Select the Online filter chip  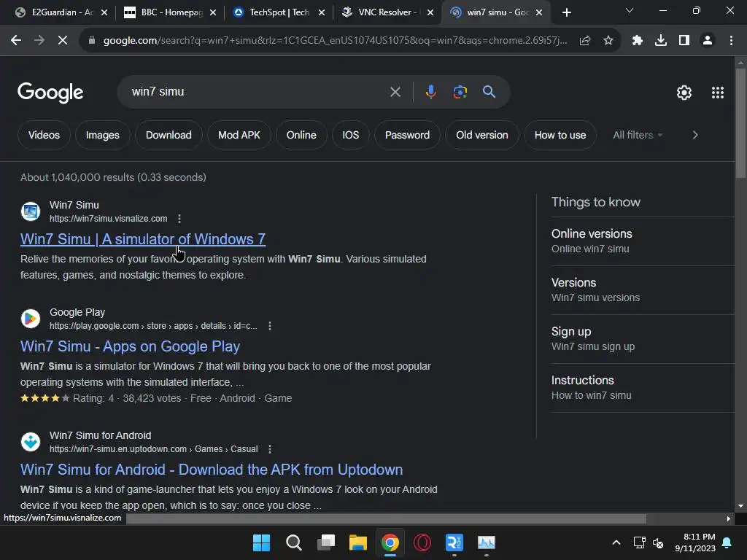pyautogui.click(x=301, y=135)
